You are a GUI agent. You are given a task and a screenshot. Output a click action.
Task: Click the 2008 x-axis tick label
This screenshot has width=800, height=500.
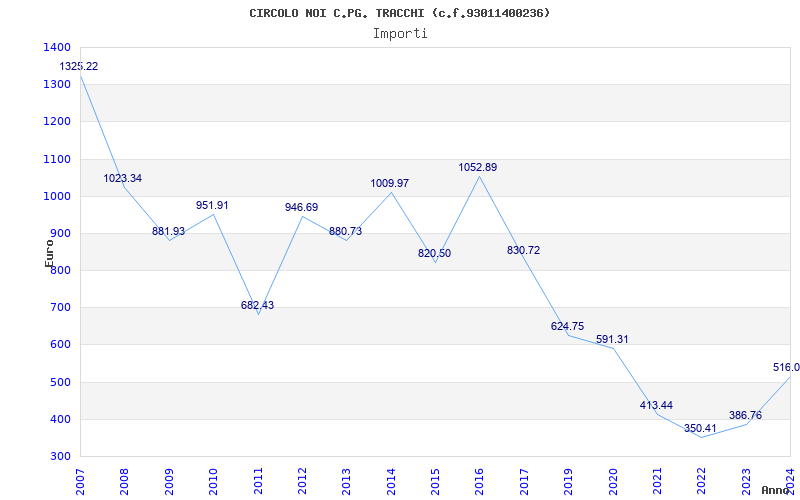124,482
